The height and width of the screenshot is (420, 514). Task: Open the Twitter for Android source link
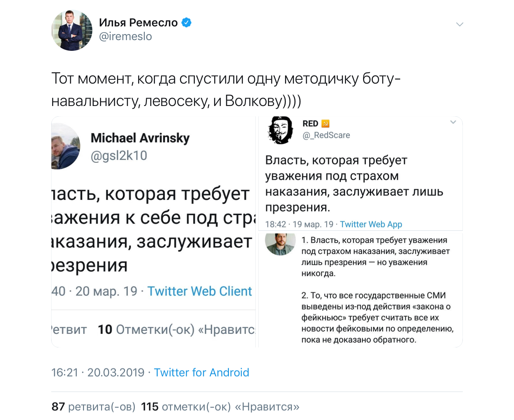click(201, 373)
